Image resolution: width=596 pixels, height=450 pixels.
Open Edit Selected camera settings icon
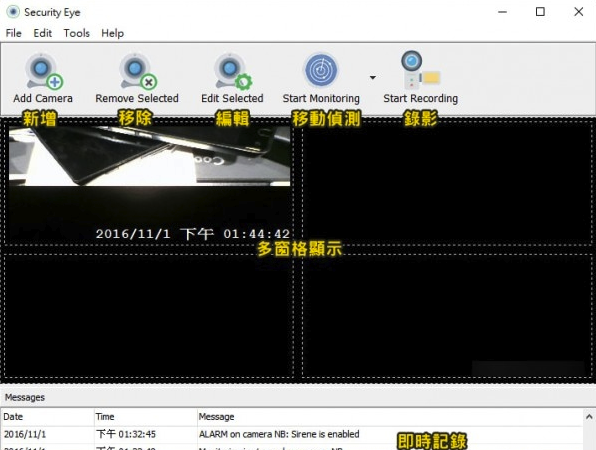point(232,71)
